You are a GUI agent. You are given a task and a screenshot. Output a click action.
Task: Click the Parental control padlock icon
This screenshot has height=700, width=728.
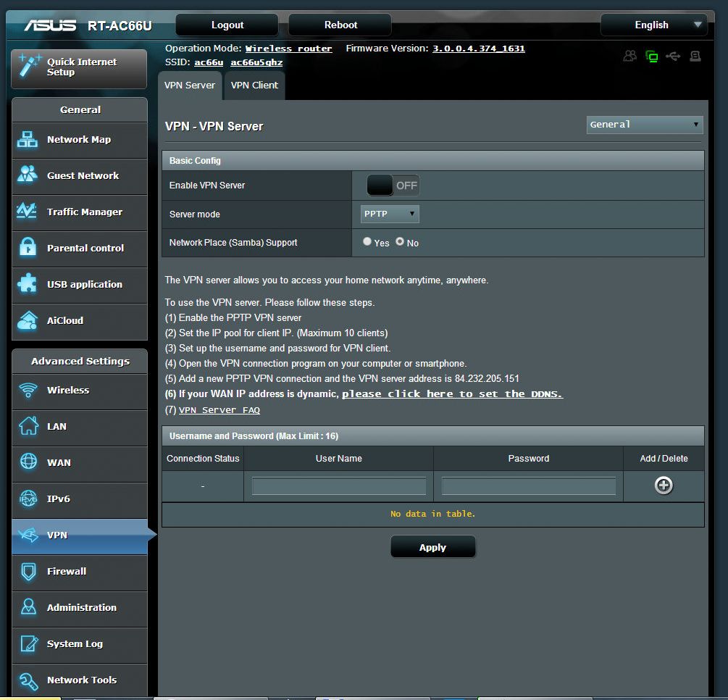28,246
